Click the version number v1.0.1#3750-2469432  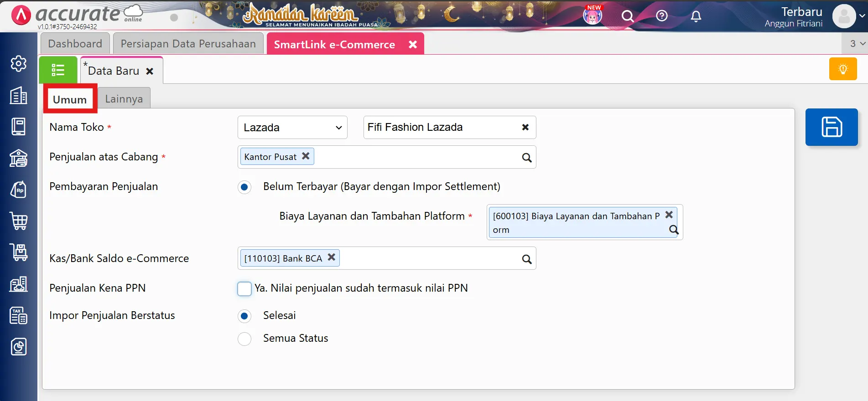point(68,27)
